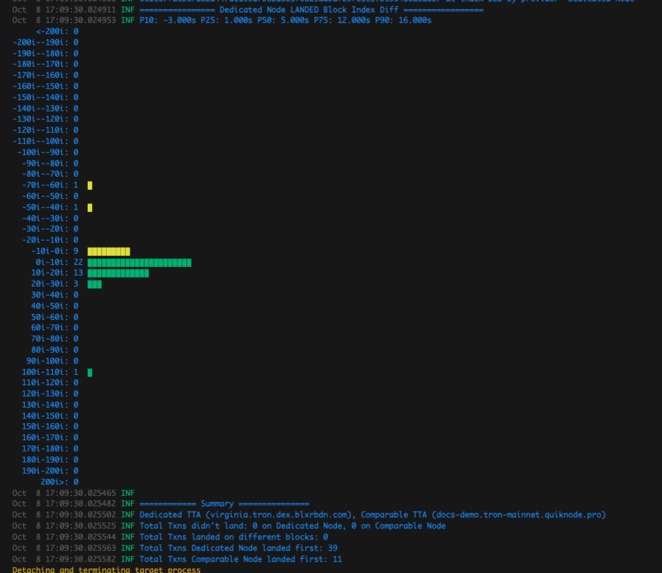Click 'Comparable TTA (docs-demo.tron-mainnet.quiknode.pro)' text

point(483,515)
